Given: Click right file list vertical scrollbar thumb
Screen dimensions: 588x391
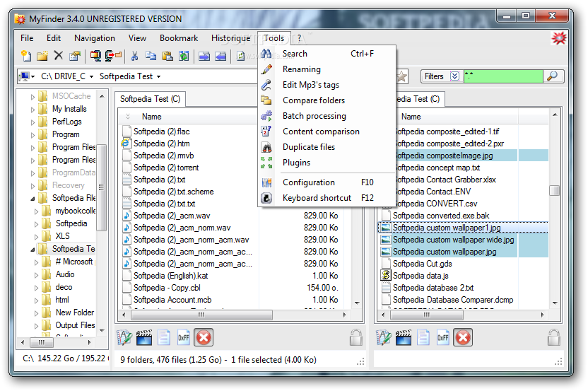Looking at the screenshot, I should [555, 190].
